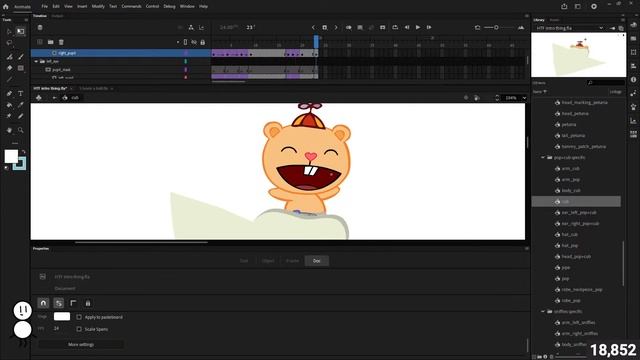Open the File menu

coord(44,7)
